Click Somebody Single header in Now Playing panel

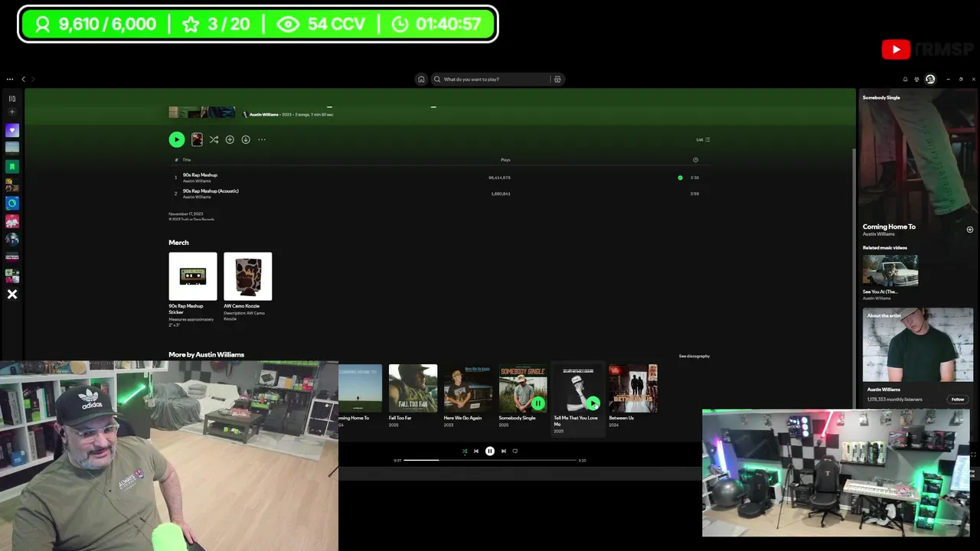pyautogui.click(x=881, y=97)
